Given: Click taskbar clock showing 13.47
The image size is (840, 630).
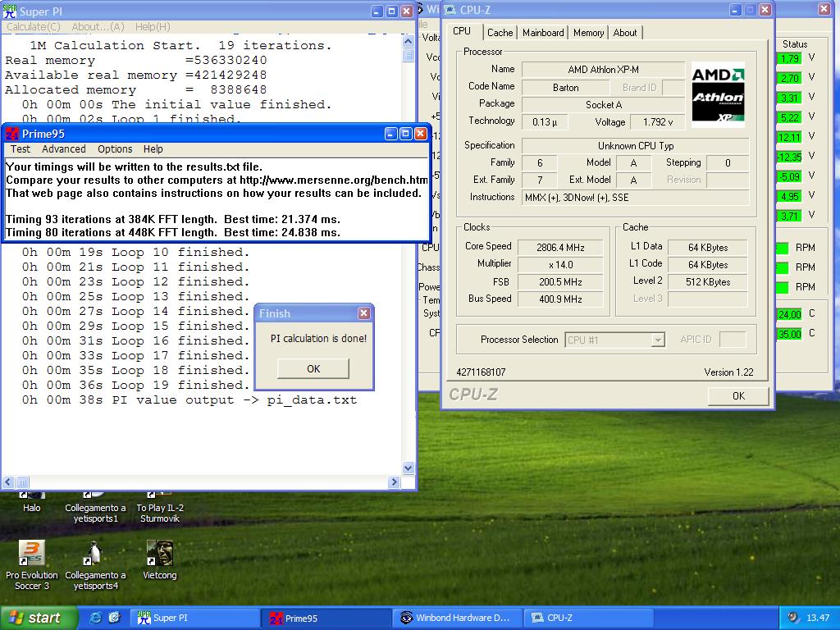Looking at the screenshot, I should 818,618.
